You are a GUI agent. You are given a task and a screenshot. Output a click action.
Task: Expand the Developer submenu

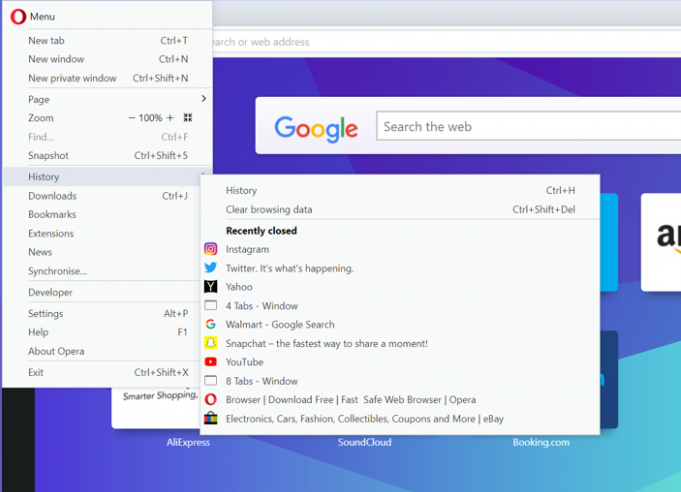tap(50, 292)
